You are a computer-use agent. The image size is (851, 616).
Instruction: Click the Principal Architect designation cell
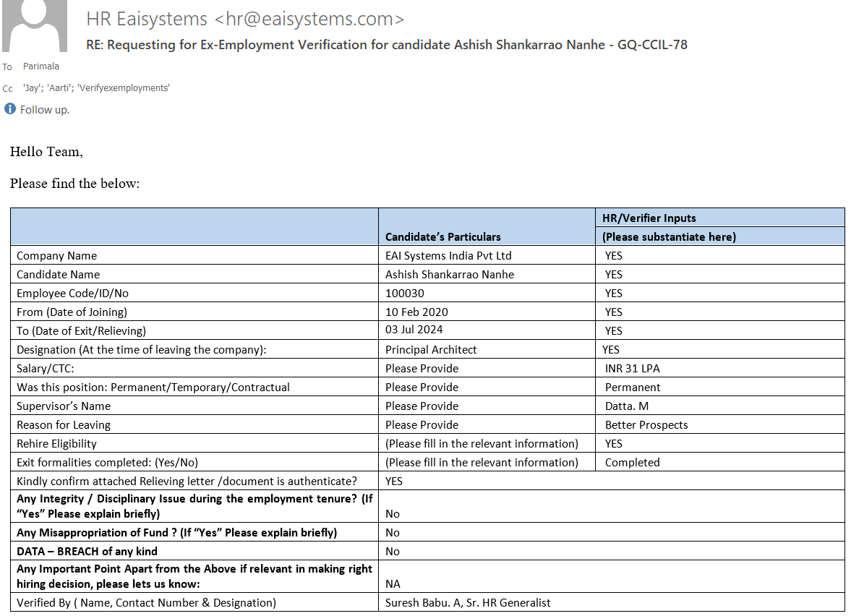(x=431, y=349)
